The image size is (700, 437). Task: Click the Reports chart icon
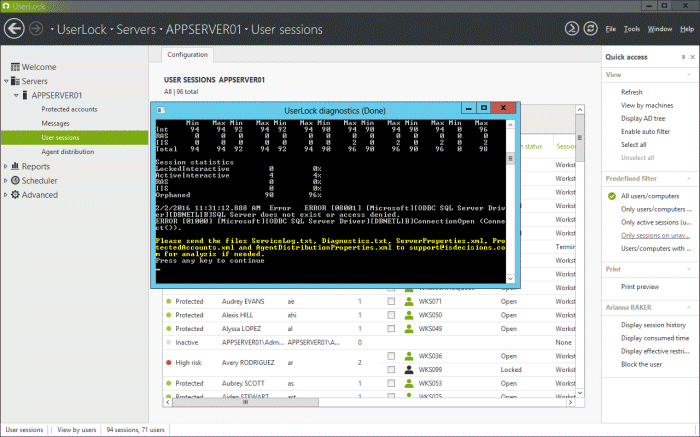[x=15, y=166]
